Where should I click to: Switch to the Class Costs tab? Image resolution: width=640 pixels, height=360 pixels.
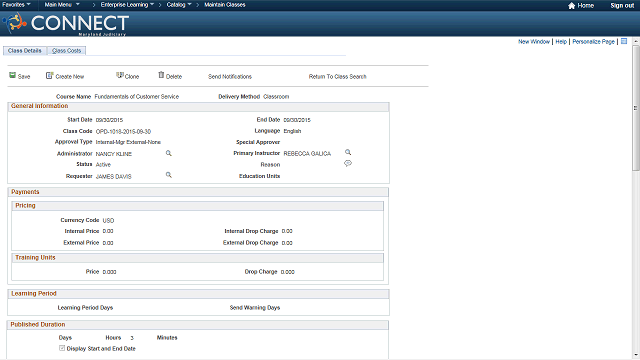(67, 51)
